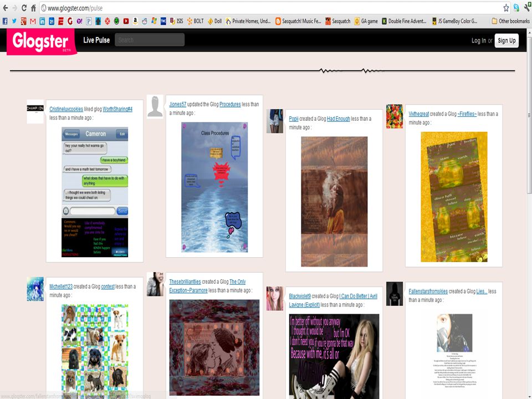
Task: Open the Twitter bookmark icon
Action: pos(14,21)
